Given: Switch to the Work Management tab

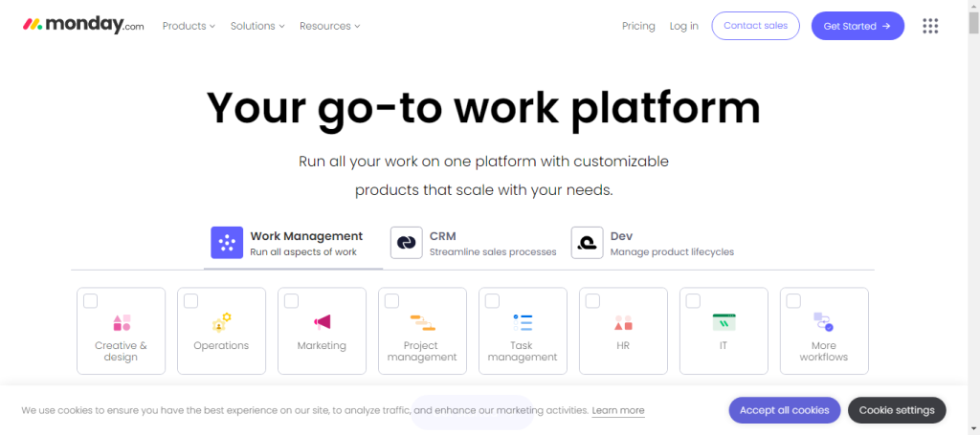Looking at the screenshot, I should (293, 244).
